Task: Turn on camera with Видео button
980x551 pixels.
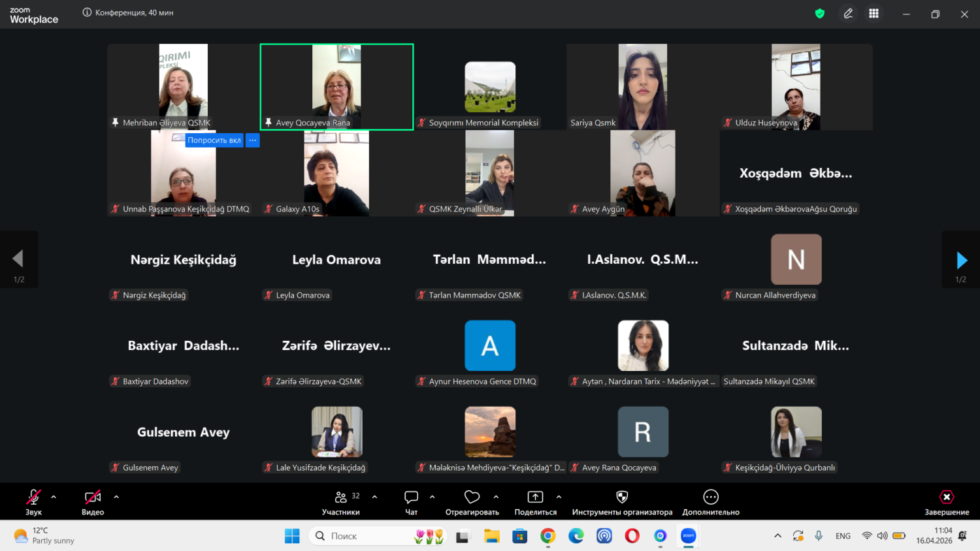Action: pos(93,502)
